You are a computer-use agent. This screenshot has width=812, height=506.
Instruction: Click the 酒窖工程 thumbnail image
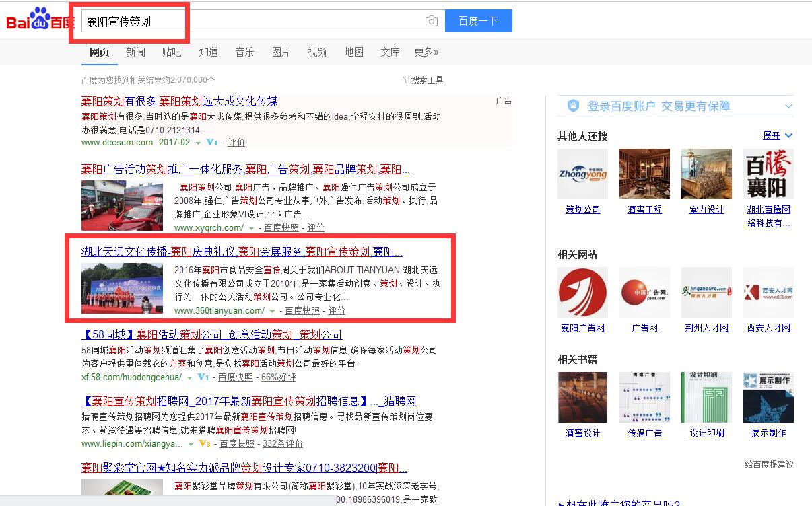pyautogui.click(x=644, y=174)
